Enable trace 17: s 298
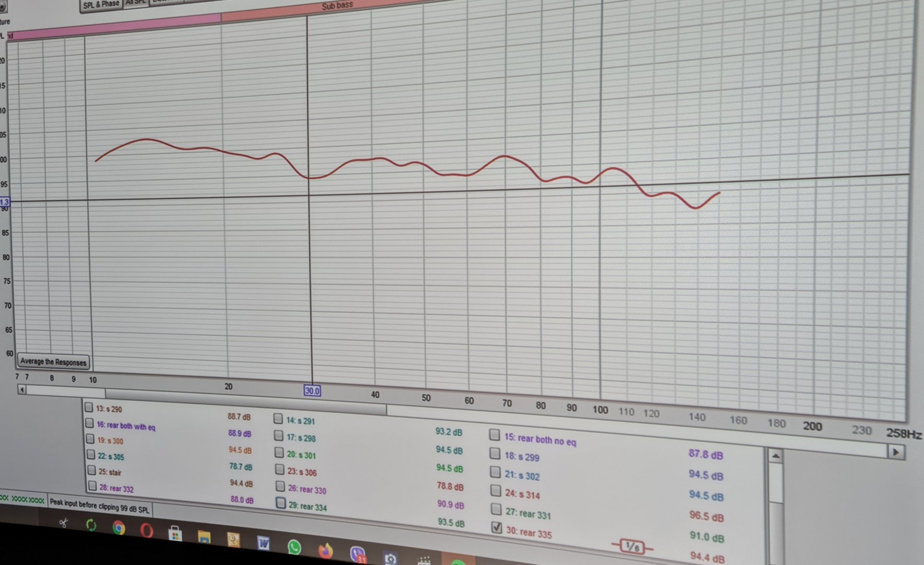The image size is (924, 565). click(x=279, y=436)
